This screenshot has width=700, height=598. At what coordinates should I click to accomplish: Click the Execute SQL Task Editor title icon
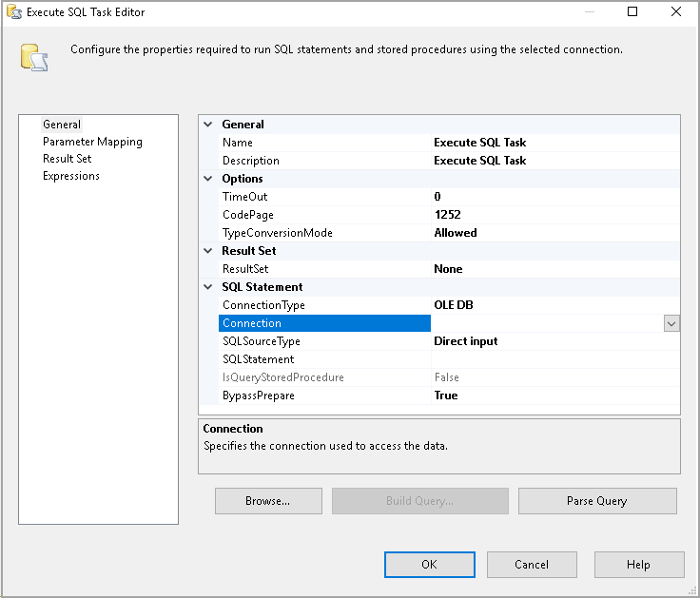coord(13,12)
